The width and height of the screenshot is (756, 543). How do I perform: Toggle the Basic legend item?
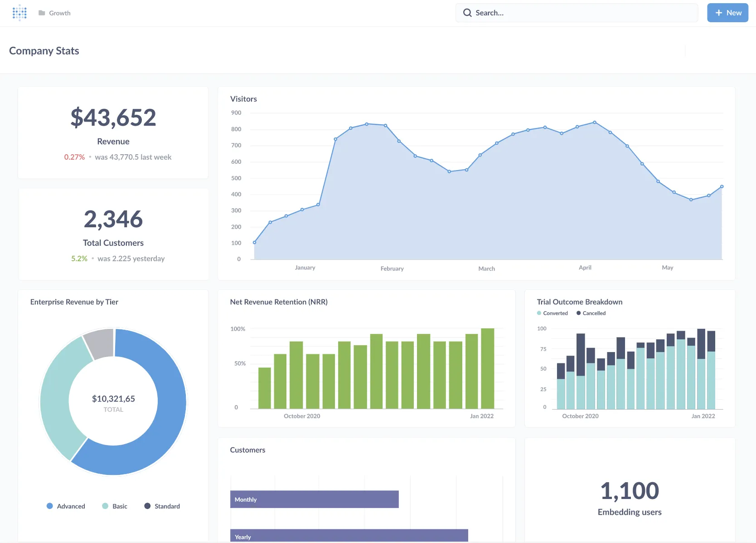[x=115, y=506]
